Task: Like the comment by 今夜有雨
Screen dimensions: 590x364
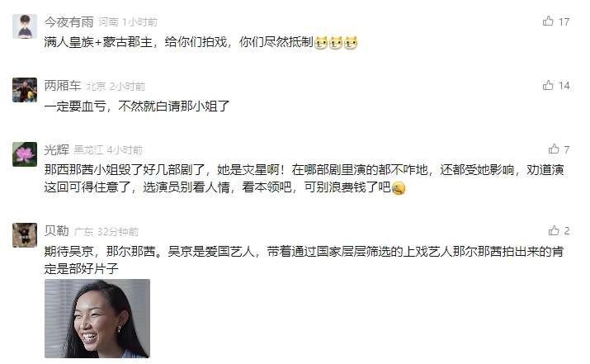Action: click(x=548, y=21)
